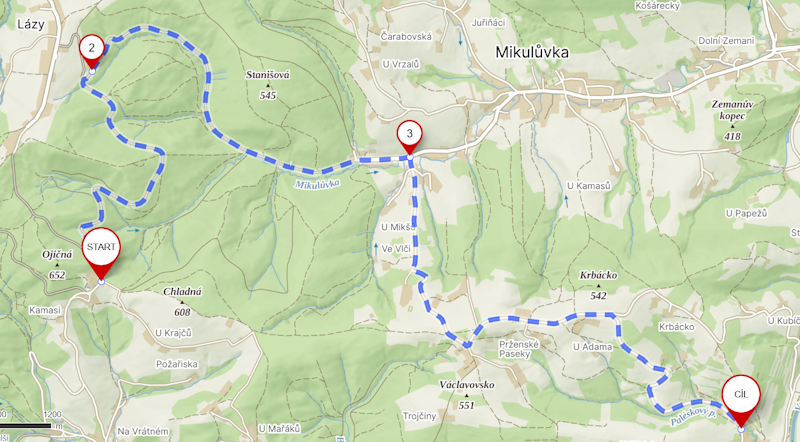Click the Lázy place label

(31, 24)
